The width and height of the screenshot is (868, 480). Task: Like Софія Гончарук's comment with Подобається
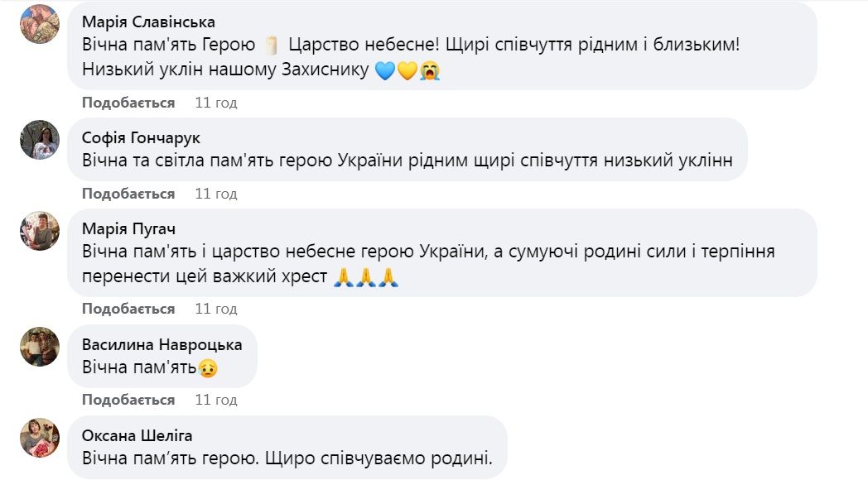128,194
